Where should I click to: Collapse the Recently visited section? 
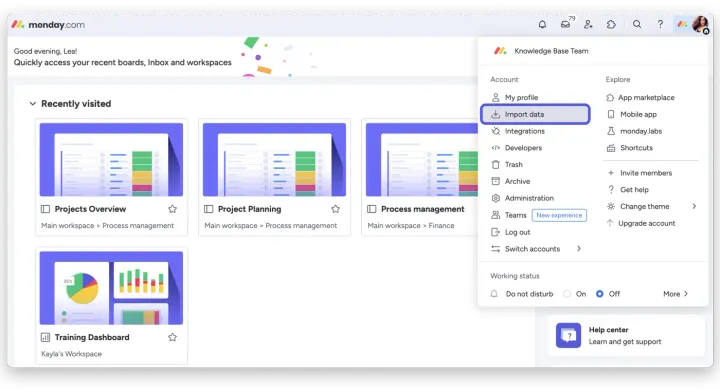33,104
